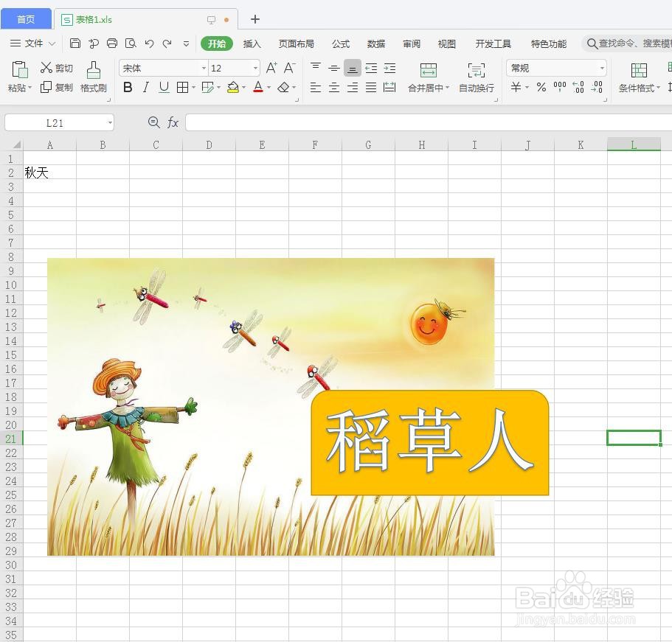The image size is (672, 642).
Task: Click the Print icon in quick access toolbar
Action: pos(112,43)
